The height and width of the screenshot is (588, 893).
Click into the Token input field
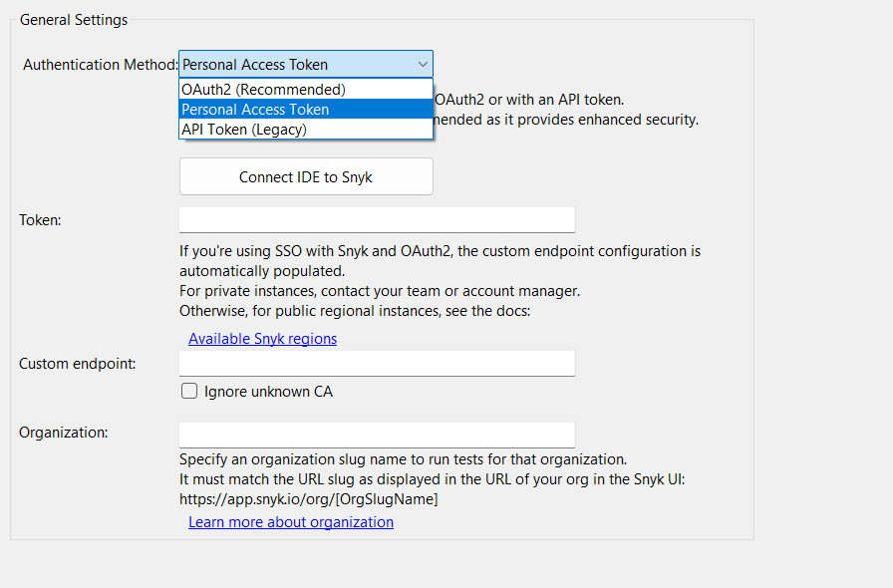coord(377,220)
